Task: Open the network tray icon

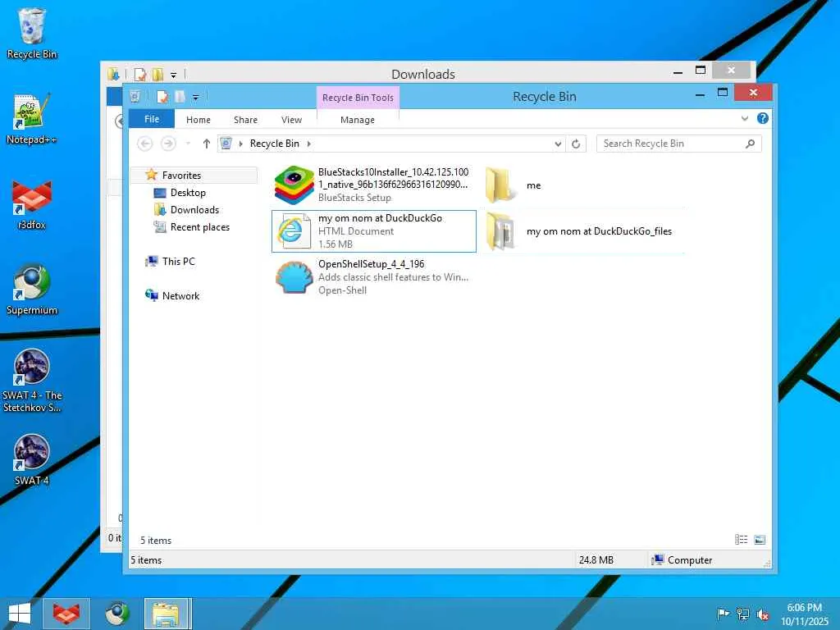Action: 743,614
